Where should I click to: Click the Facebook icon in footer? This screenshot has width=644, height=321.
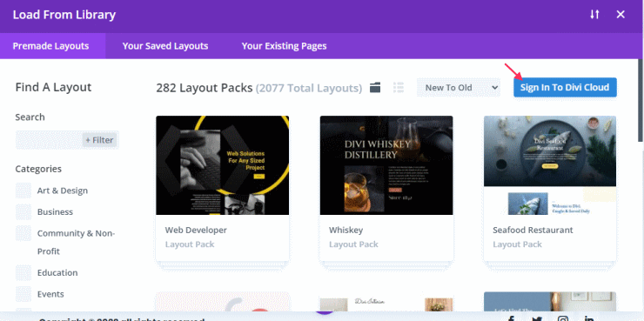pyautogui.click(x=511, y=318)
